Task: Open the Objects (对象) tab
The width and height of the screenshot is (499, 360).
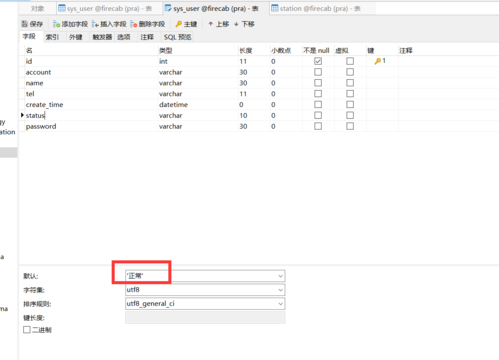Action: coord(37,9)
